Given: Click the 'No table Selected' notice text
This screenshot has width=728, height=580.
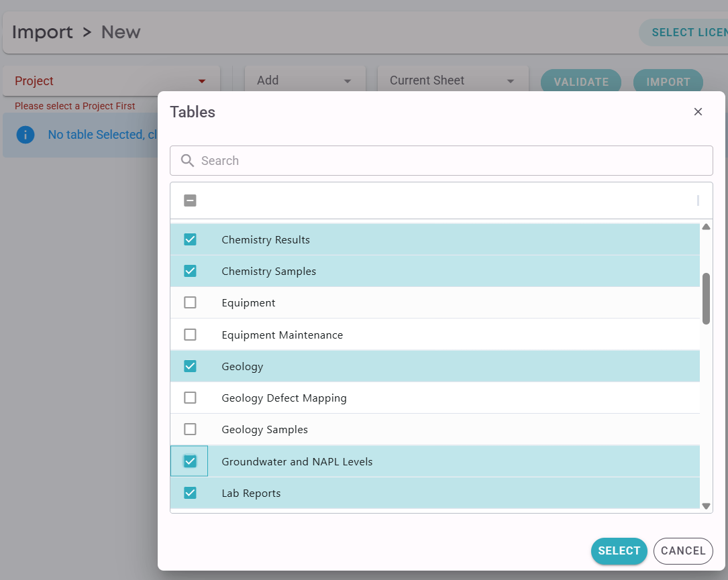Looking at the screenshot, I should (103, 135).
